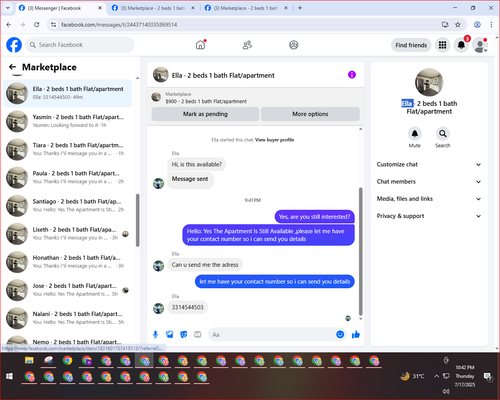Expand Media, files and links section
Image resolution: width=500 pixels, height=400 pixels.
[429, 199]
